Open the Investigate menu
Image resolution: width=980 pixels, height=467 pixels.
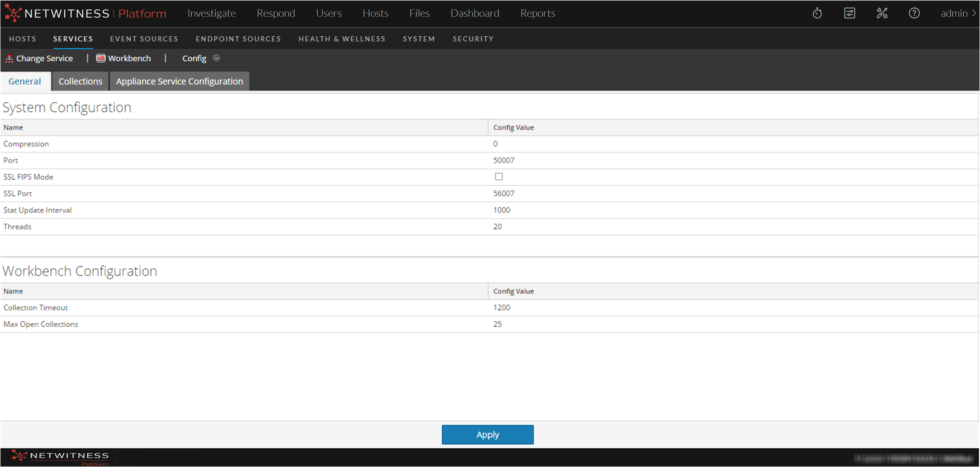click(x=211, y=13)
